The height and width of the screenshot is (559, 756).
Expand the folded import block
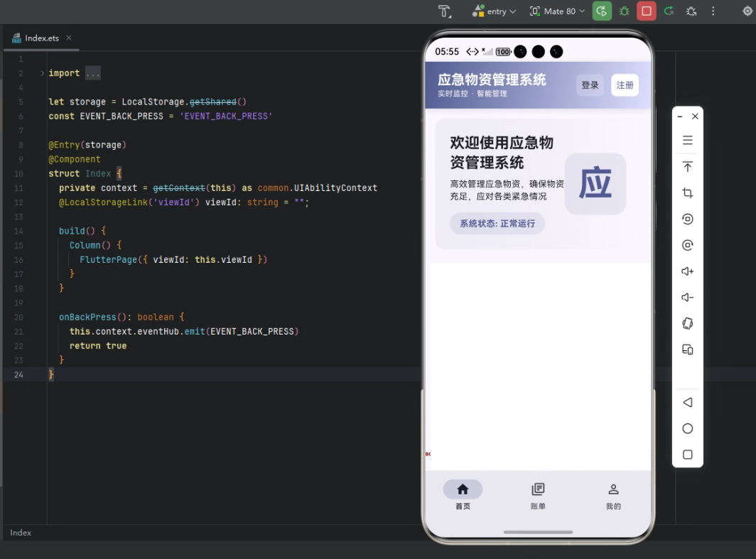coord(43,73)
